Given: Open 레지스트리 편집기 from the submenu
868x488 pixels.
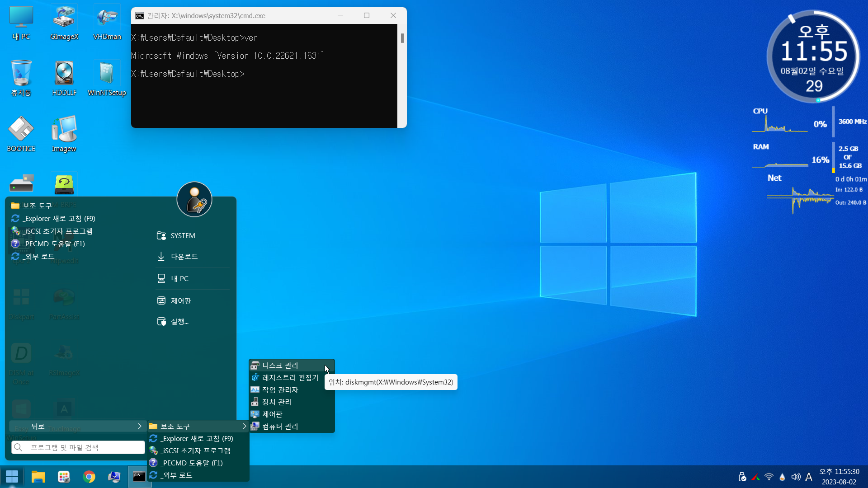Looking at the screenshot, I should 292,377.
